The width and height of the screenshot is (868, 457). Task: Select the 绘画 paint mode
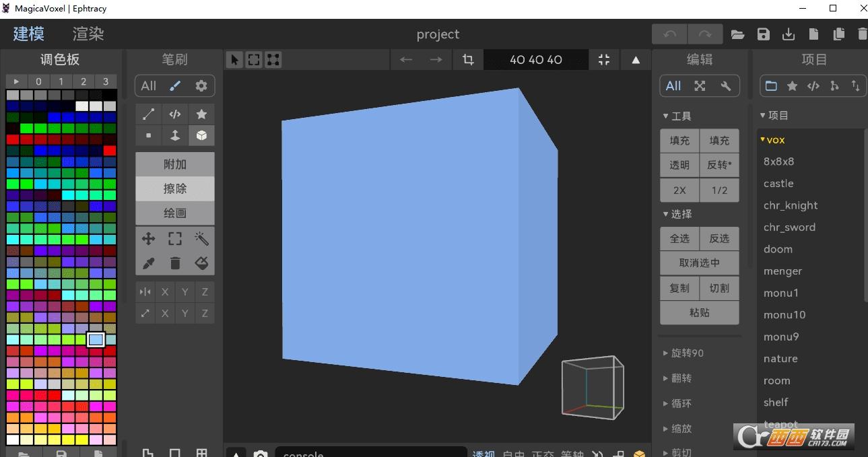[x=175, y=213]
